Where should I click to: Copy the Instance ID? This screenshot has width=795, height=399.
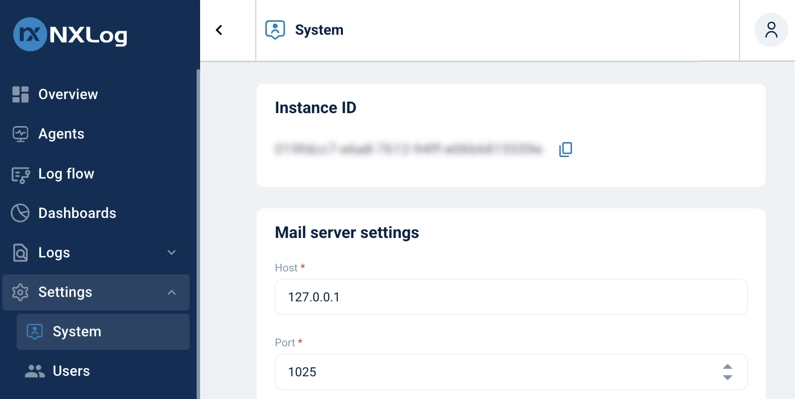click(x=565, y=149)
